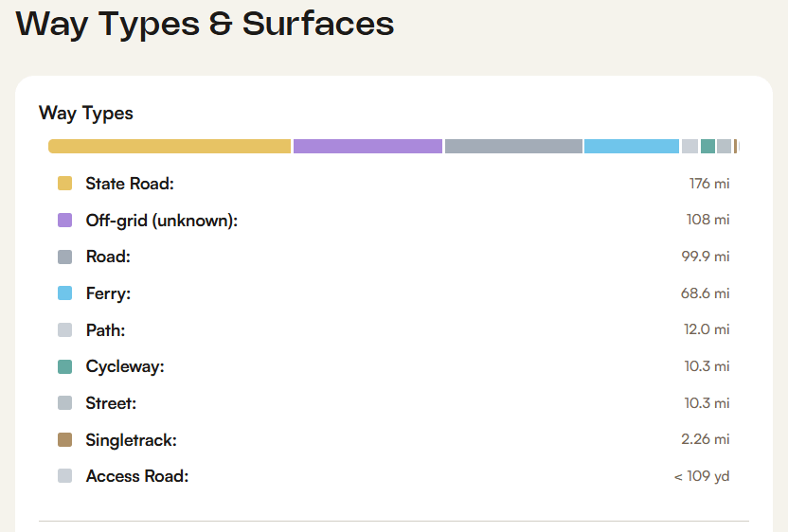Click the Singletrack label
788x532 pixels.
click(131, 440)
